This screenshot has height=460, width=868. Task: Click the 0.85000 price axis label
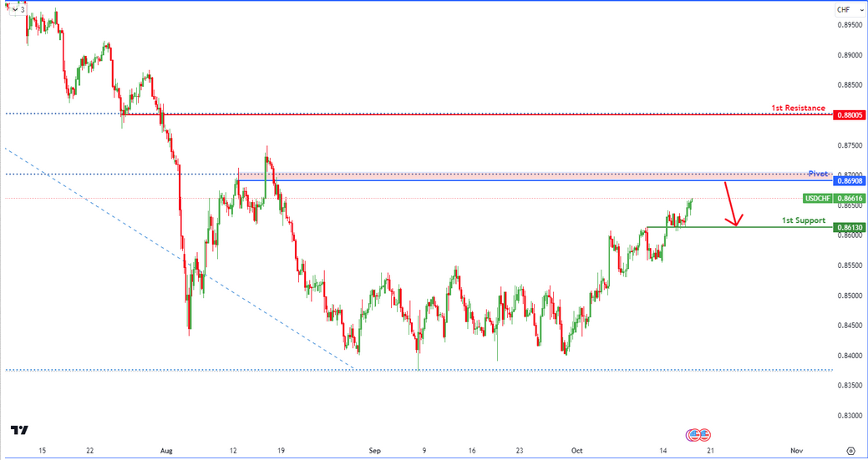pos(850,296)
